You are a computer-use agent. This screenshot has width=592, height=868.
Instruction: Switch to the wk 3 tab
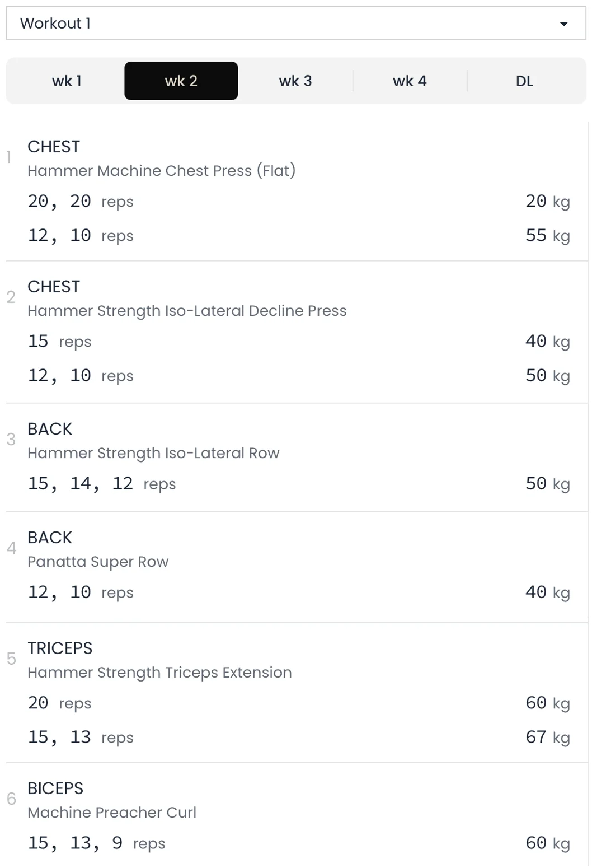295,81
